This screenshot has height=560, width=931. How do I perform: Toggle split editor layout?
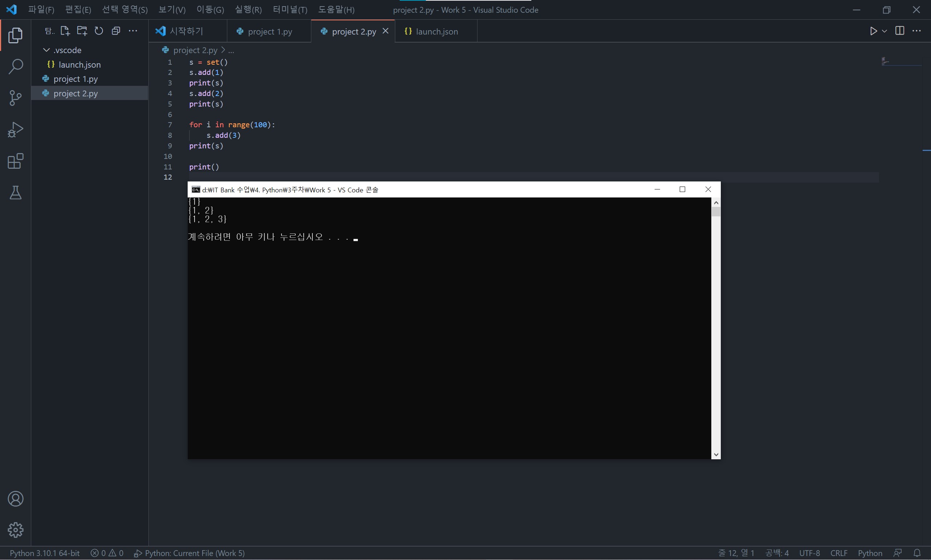[x=899, y=31]
